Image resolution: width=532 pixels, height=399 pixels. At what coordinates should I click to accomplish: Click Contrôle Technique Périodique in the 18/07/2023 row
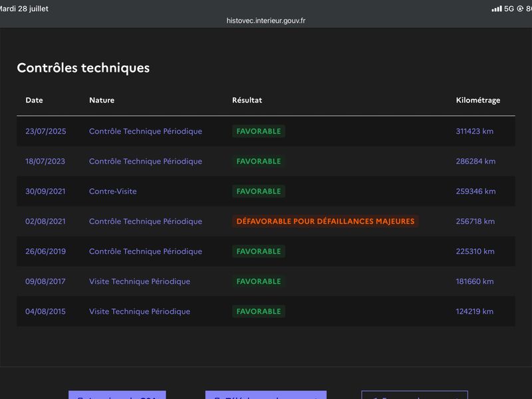point(146,161)
